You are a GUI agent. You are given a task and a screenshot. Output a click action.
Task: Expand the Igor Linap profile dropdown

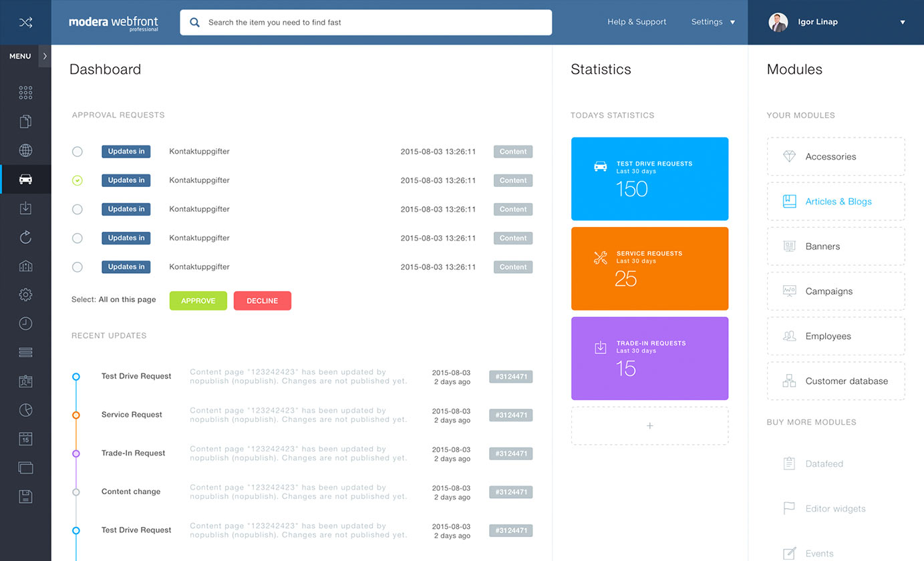click(903, 22)
